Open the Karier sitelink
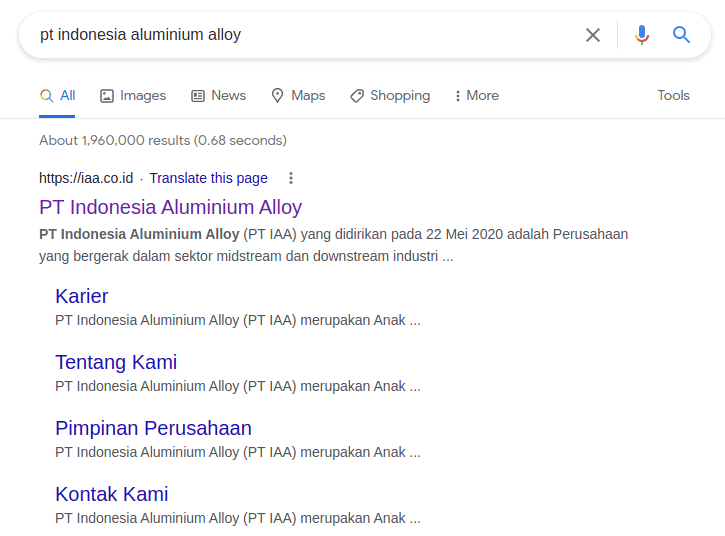The width and height of the screenshot is (725, 536). point(82,296)
